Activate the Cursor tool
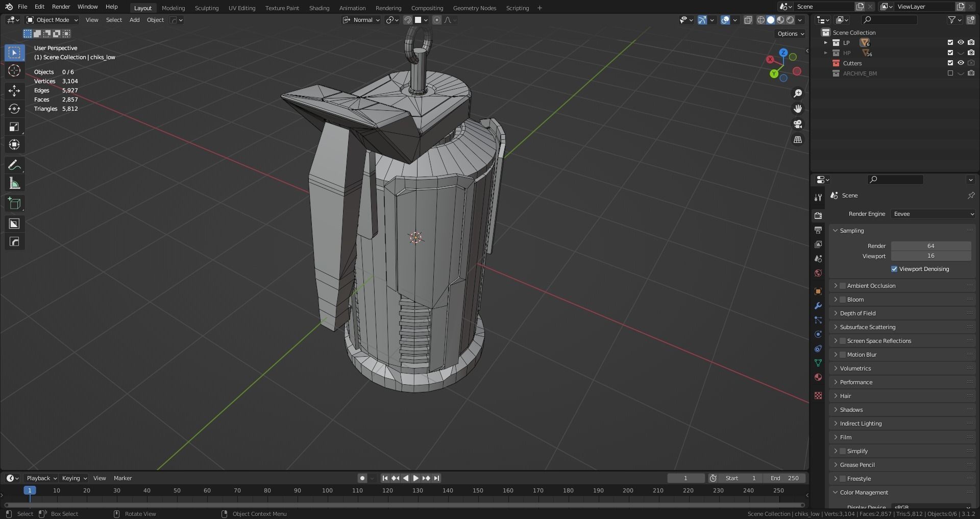The width and height of the screenshot is (980, 519). point(14,70)
